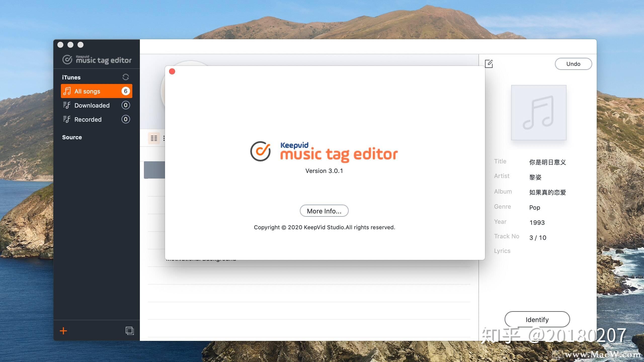
Task: Click More Info... in the About dialog
Action: (x=324, y=211)
